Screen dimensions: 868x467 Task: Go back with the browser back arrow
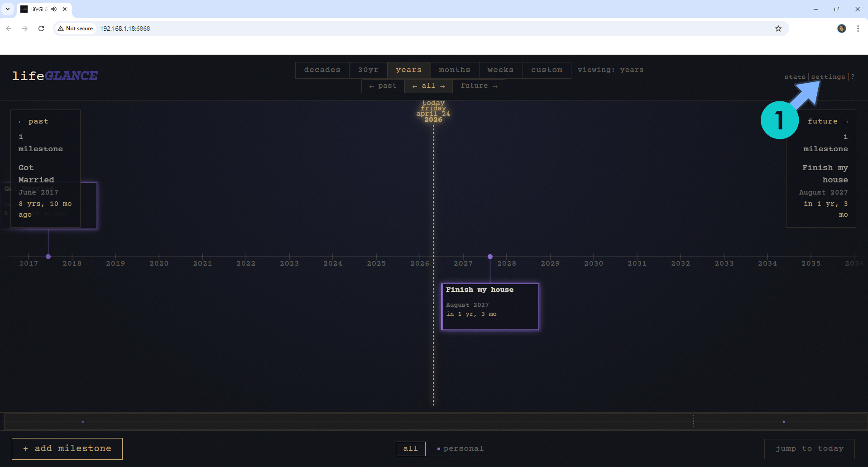[9, 29]
